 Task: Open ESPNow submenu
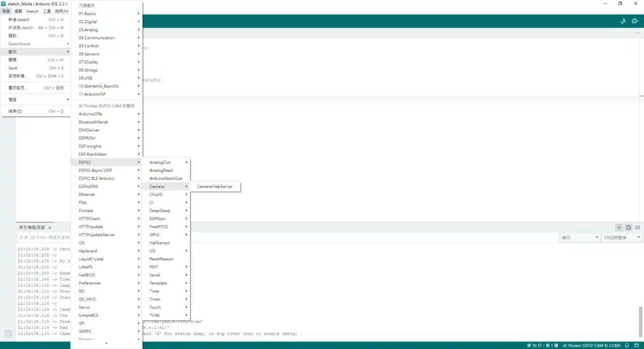pos(166,219)
